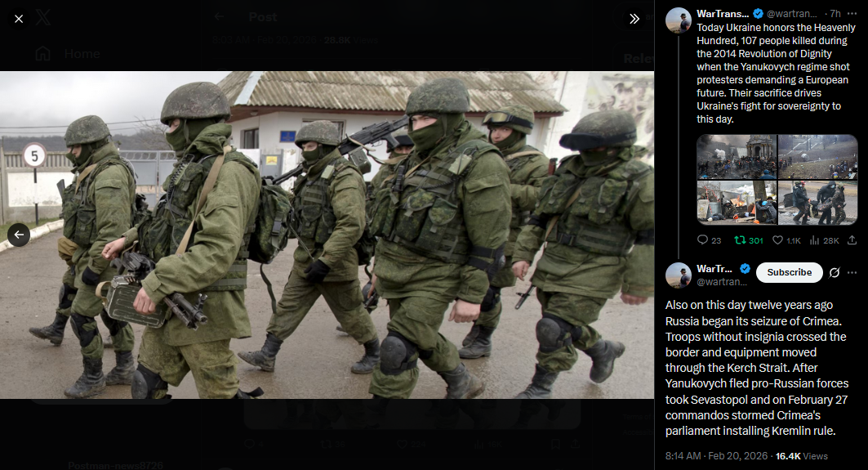Image resolution: width=868 pixels, height=470 pixels.
Task: Open the WarTrans... name in the first post
Action: pos(723,14)
